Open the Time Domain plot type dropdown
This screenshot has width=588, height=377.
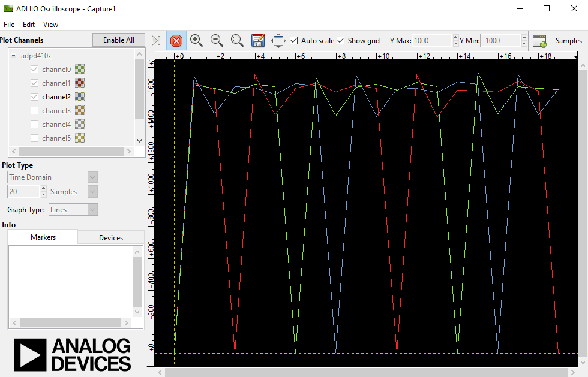(x=53, y=177)
